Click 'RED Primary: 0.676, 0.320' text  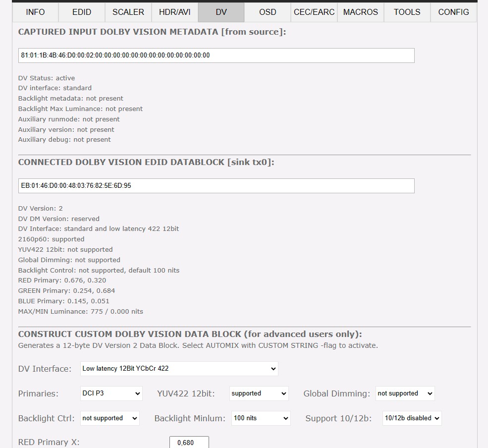(x=62, y=280)
